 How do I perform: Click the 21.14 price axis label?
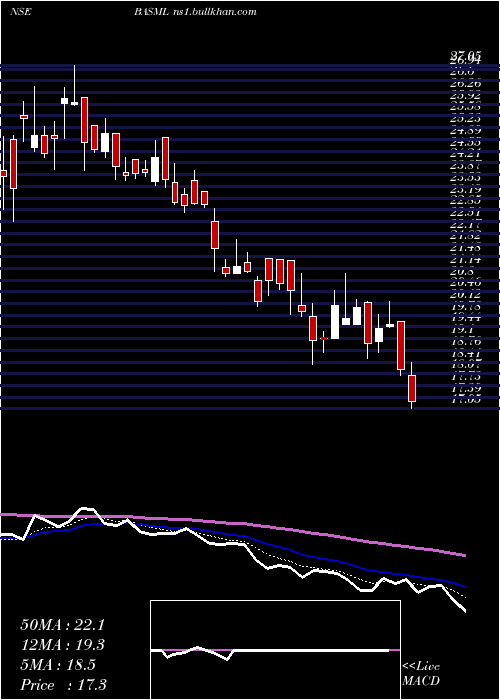(x=466, y=259)
